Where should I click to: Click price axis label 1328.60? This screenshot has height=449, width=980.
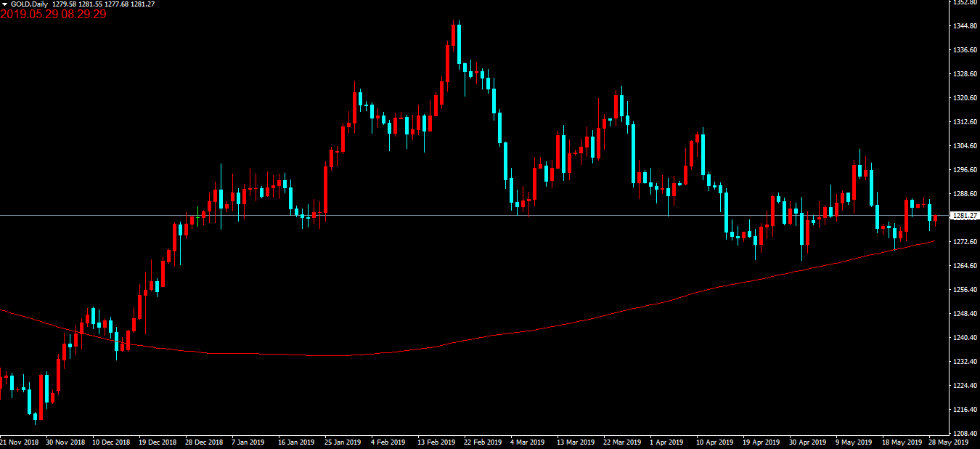click(965, 74)
